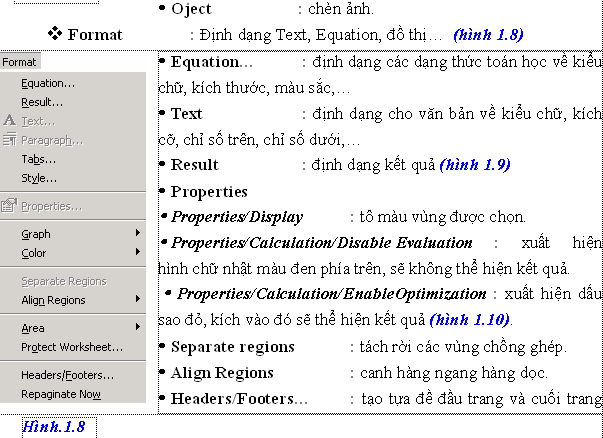Image resolution: width=603 pixels, height=438 pixels.
Task: Follow the (hình 1.8) reference after 'đồ thị…'
Action: click(488, 35)
